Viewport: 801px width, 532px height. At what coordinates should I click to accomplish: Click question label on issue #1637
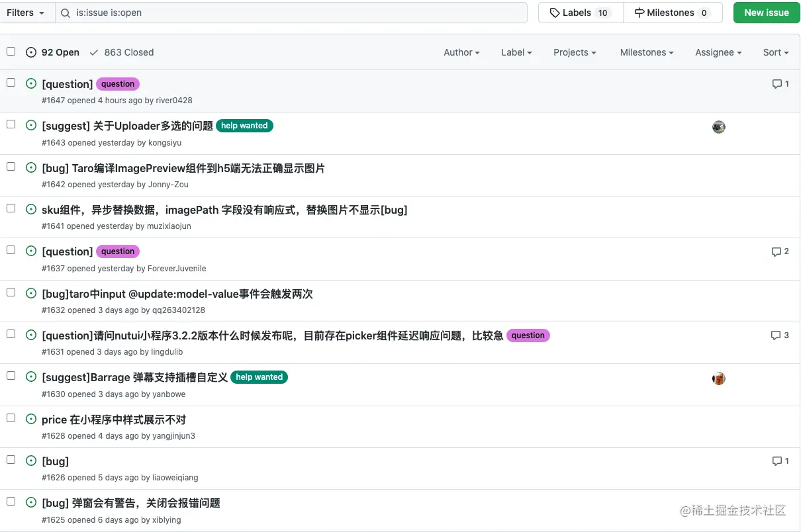(118, 251)
